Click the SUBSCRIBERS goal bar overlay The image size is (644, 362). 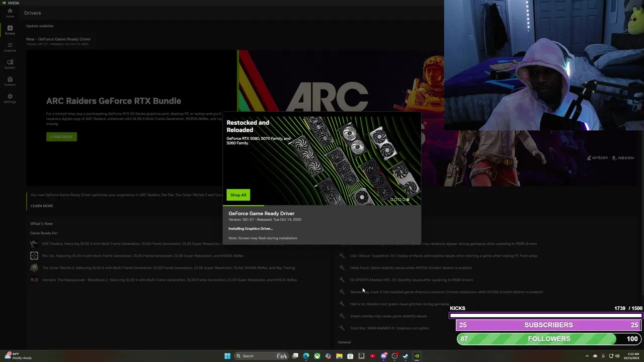pos(548,325)
